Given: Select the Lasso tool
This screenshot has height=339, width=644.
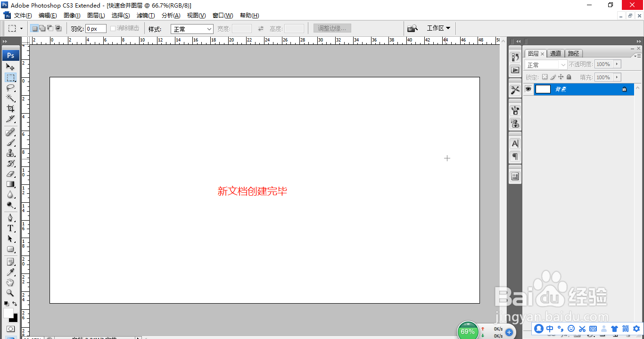Looking at the screenshot, I should tap(10, 88).
